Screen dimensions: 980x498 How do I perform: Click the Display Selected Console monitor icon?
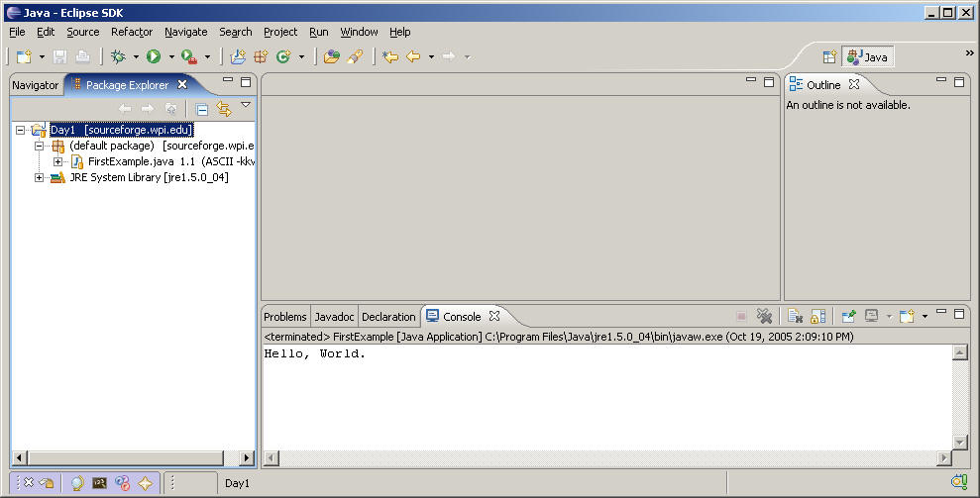click(872, 316)
